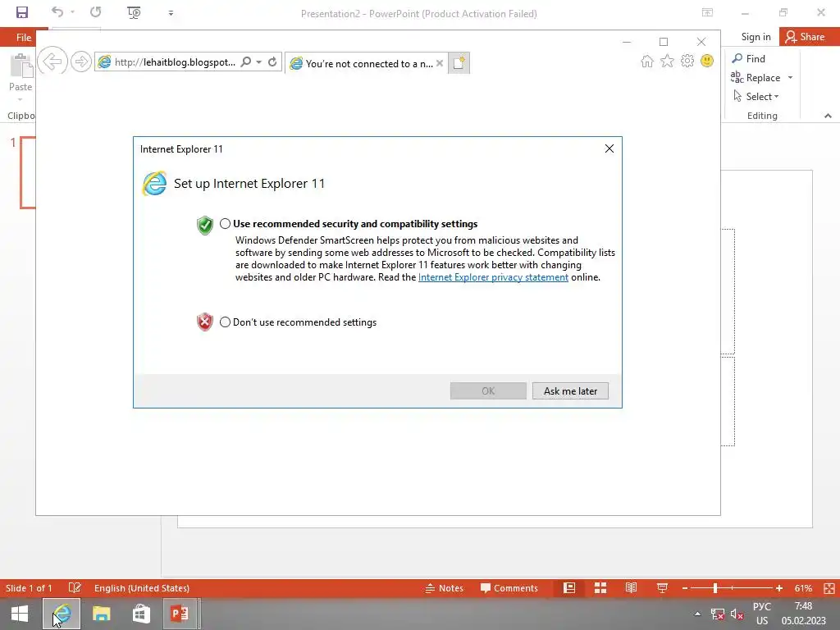Click the Ask me later button

coord(570,391)
